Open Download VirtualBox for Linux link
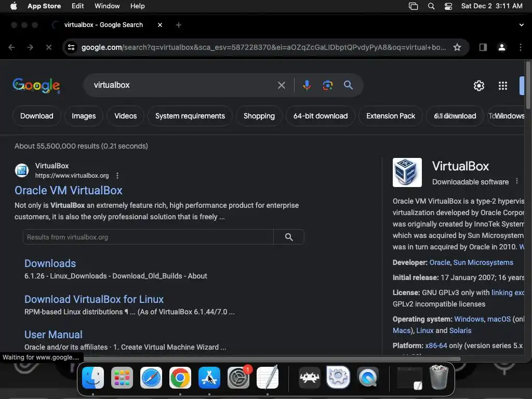Image resolution: width=532 pixels, height=399 pixels. [x=94, y=299]
